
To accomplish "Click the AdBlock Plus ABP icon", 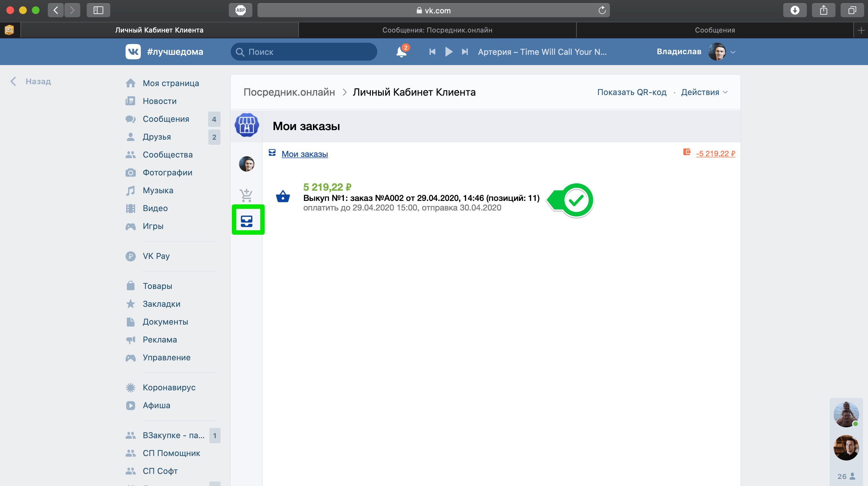I will [240, 10].
